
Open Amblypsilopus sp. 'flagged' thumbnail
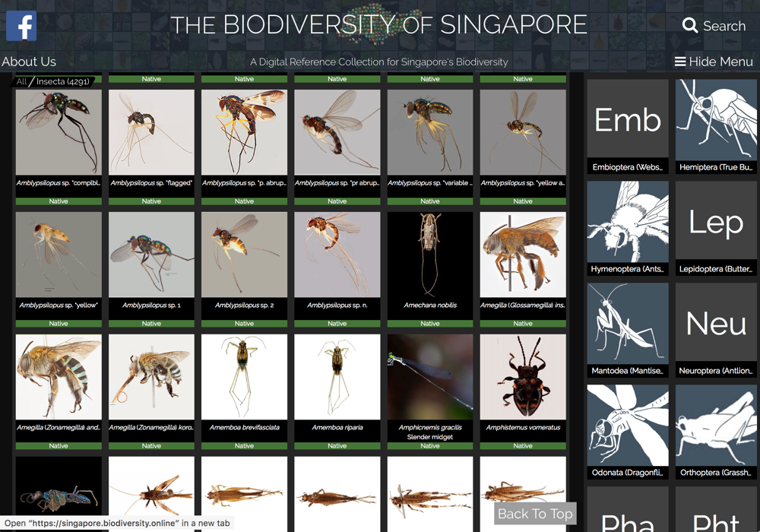[151, 131]
